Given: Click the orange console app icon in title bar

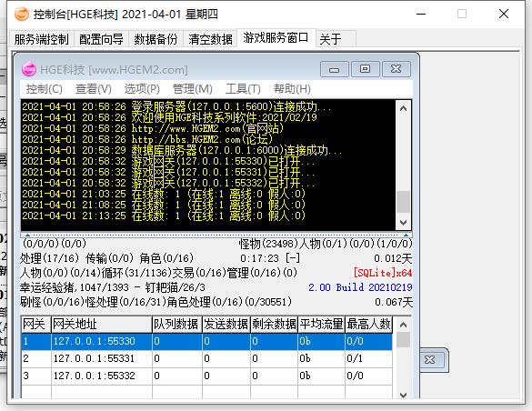Looking at the screenshot, I should [x=22, y=14].
